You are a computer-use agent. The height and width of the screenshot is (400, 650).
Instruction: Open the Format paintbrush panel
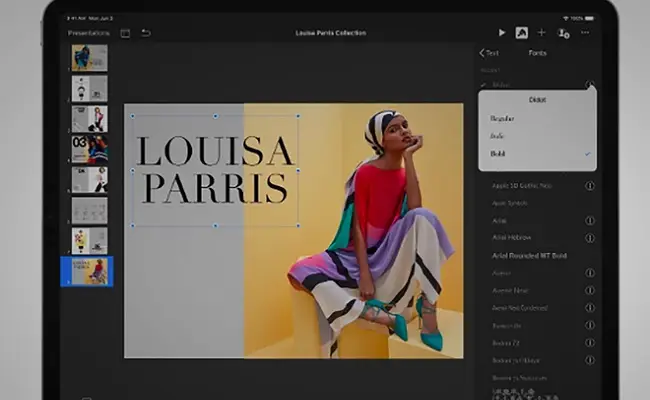[521, 33]
